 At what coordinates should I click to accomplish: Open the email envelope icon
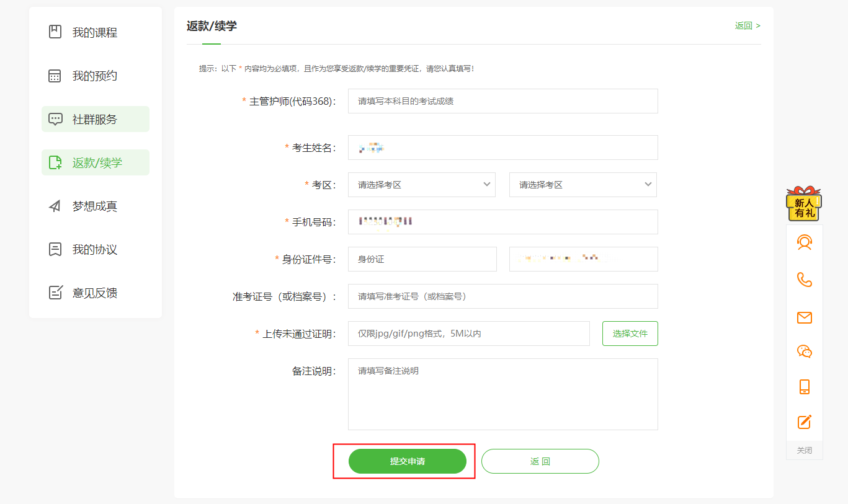click(x=804, y=317)
